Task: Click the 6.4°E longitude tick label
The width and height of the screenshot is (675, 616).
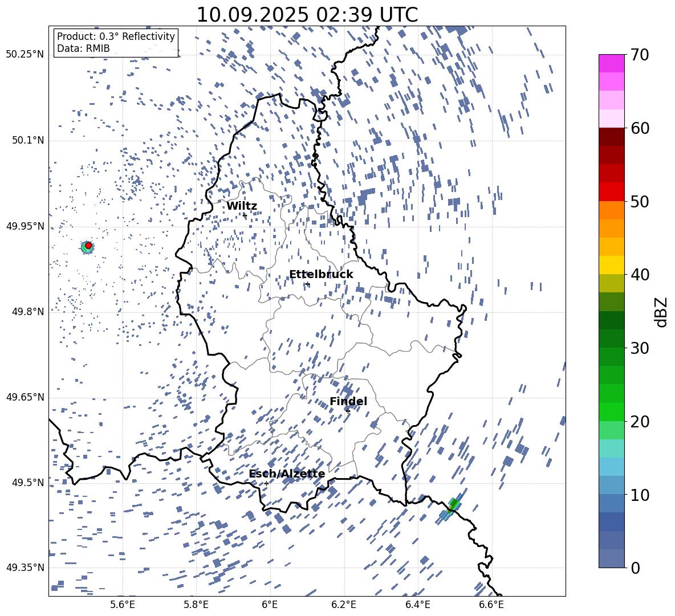Action: [x=418, y=605]
